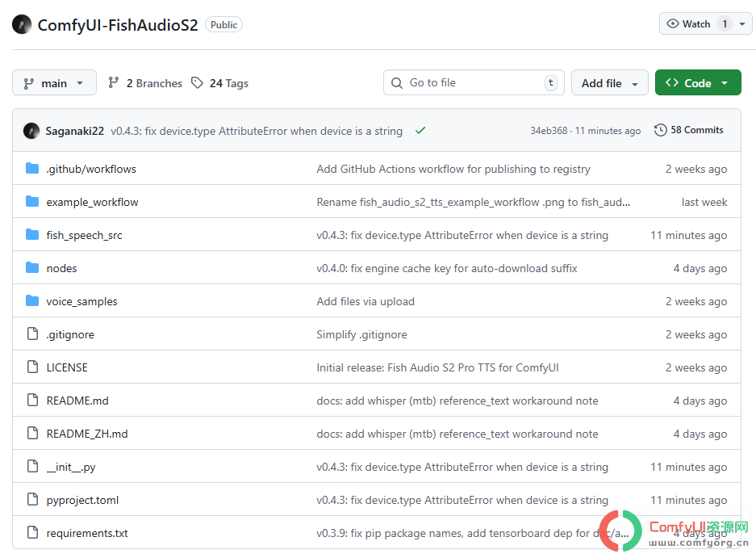The image size is (756, 558).
Task: Click the file icon for README.md
Action: (33, 401)
